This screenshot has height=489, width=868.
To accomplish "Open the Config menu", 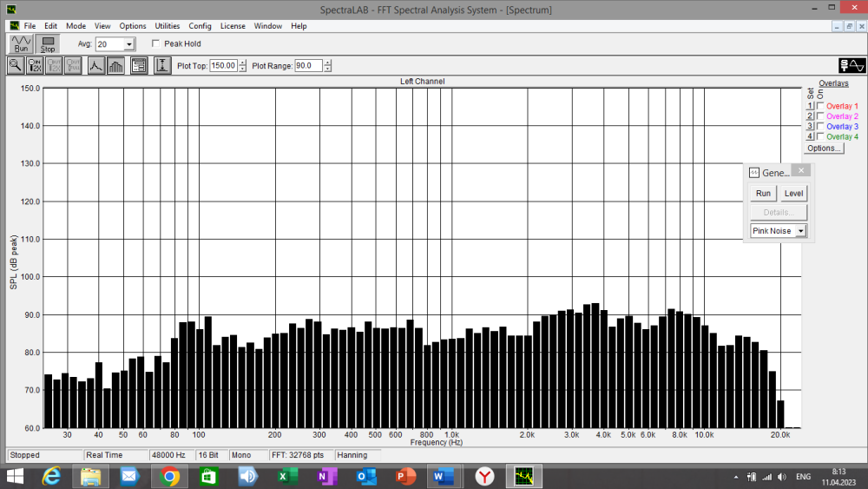I will click(x=201, y=26).
